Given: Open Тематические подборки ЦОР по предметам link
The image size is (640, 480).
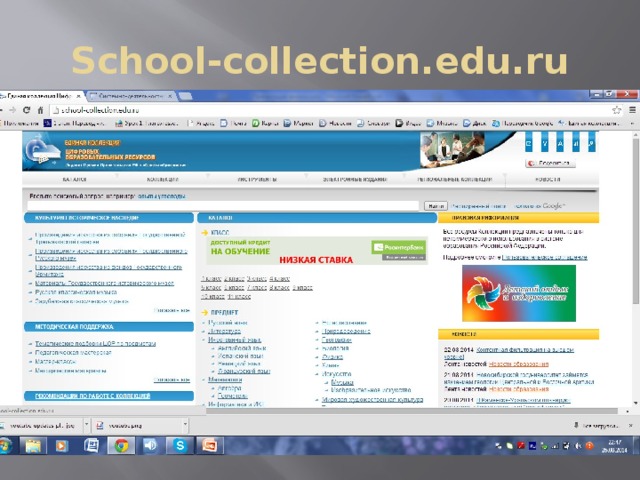Looking at the screenshot, I should pos(96,344).
